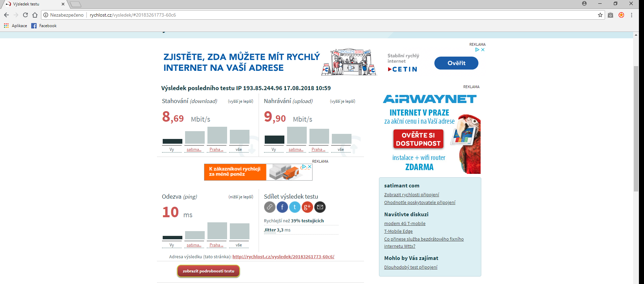Open the result address link

click(283, 257)
